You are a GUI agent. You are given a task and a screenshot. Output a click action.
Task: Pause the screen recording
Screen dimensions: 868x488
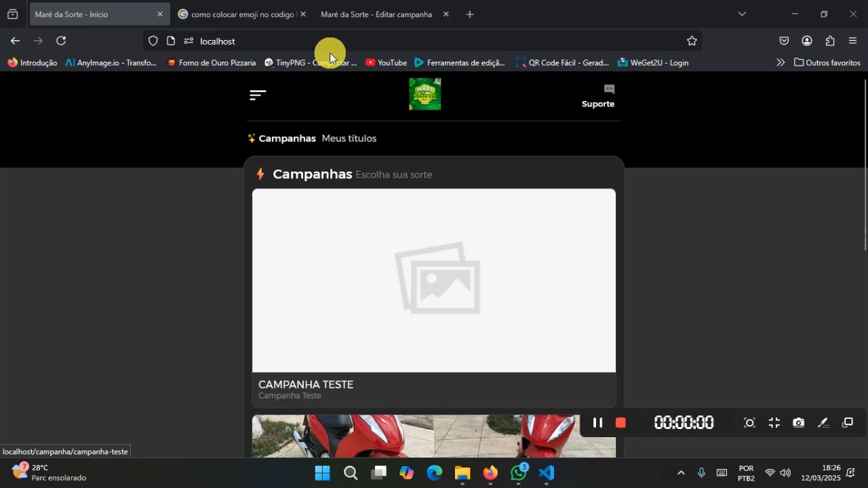[x=597, y=423]
